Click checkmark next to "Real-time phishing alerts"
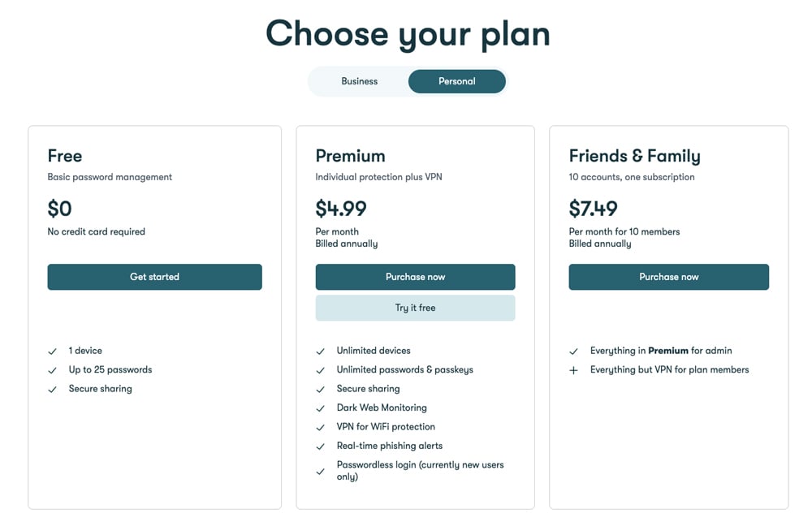 point(320,447)
